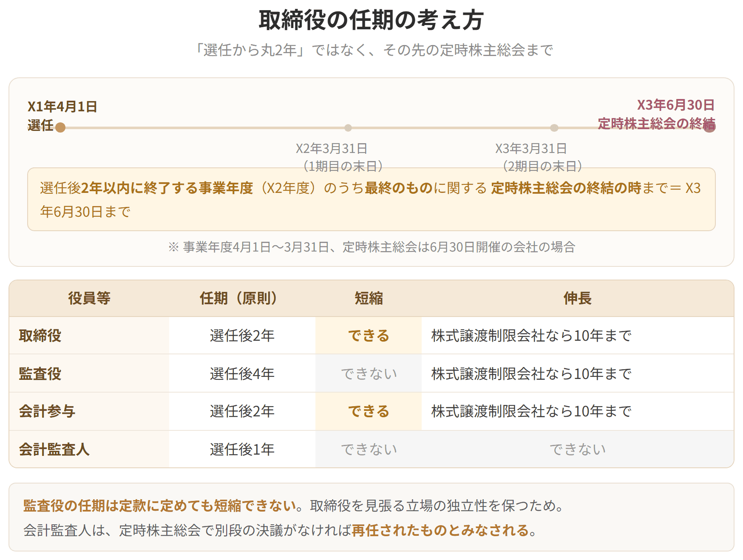Click the 選任後4年 cell
Screen dimensions: 743x560
pyautogui.click(x=242, y=374)
